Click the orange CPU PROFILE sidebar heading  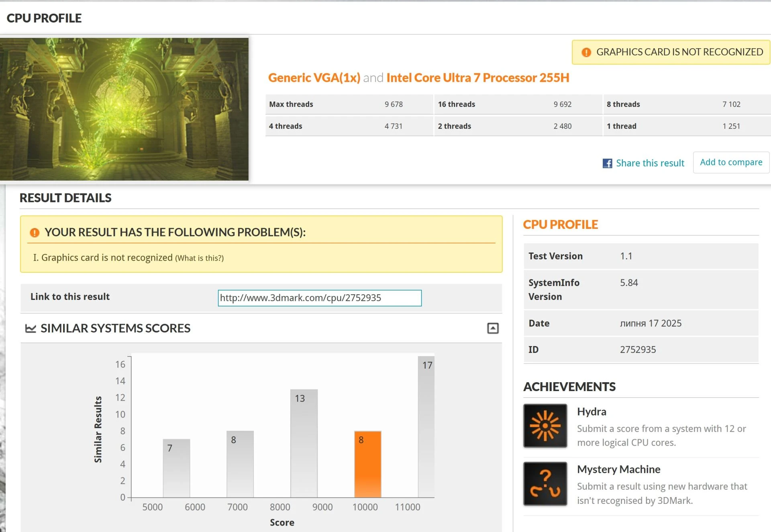(x=560, y=225)
